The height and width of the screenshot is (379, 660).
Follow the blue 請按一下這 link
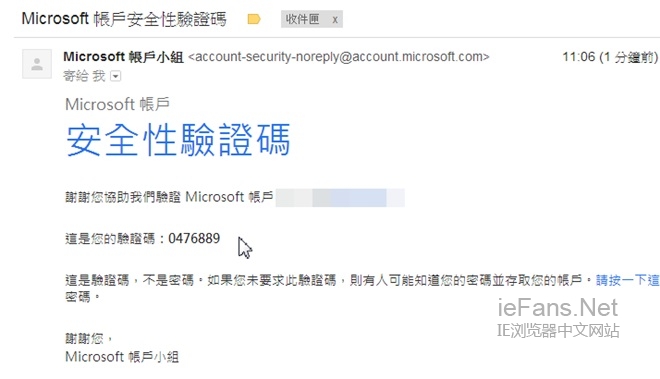click(x=628, y=280)
